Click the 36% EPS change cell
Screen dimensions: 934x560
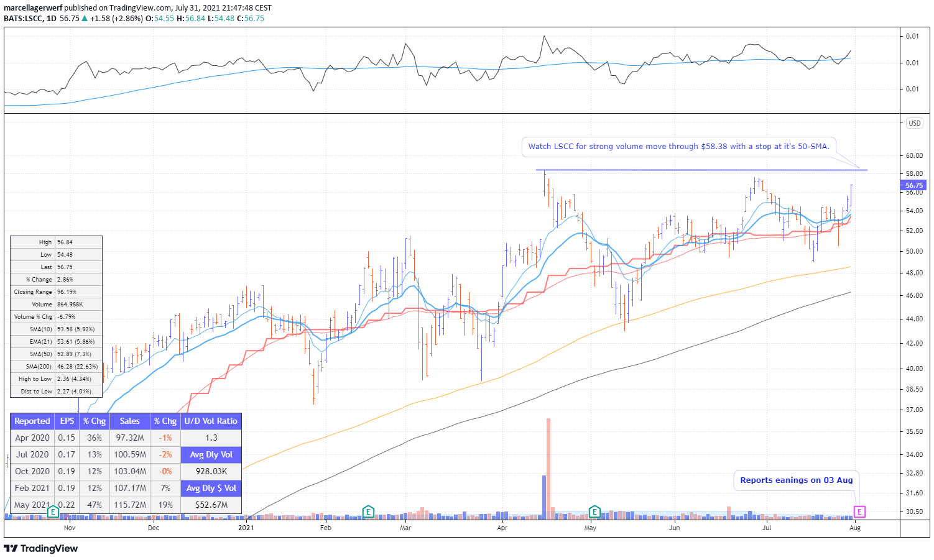point(95,438)
